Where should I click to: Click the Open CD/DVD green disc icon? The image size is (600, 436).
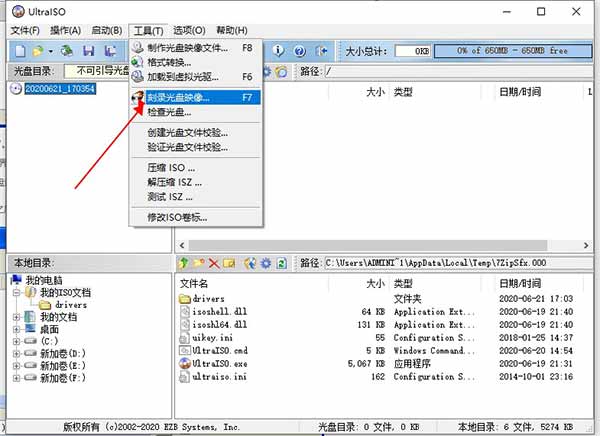pos(67,51)
